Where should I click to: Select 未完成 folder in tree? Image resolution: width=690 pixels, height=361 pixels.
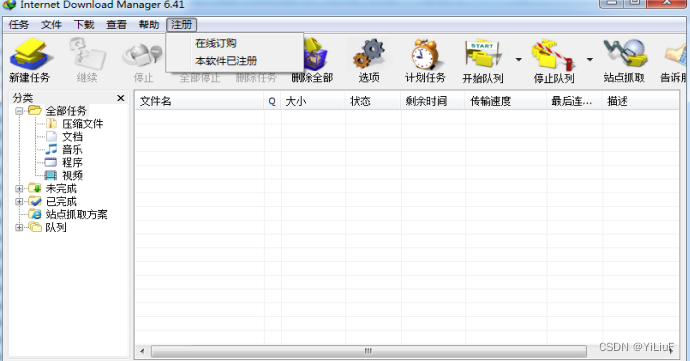coord(61,188)
